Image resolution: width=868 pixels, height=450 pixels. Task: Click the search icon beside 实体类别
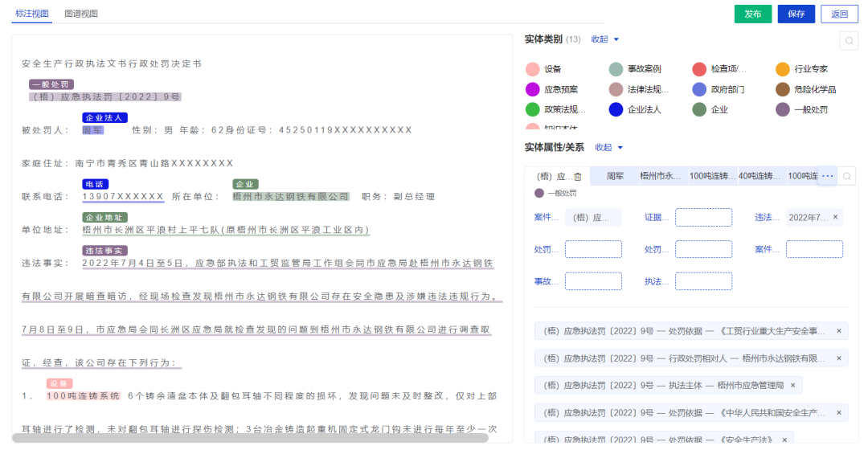tap(848, 41)
